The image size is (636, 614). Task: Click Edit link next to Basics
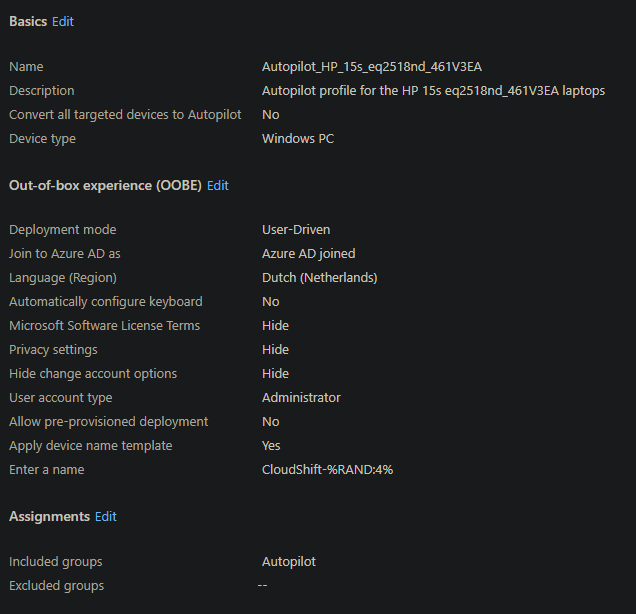pyautogui.click(x=63, y=21)
